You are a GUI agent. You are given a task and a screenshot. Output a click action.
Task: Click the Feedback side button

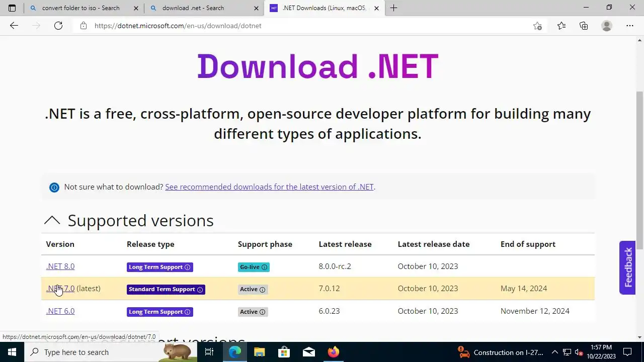[x=627, y=267]
